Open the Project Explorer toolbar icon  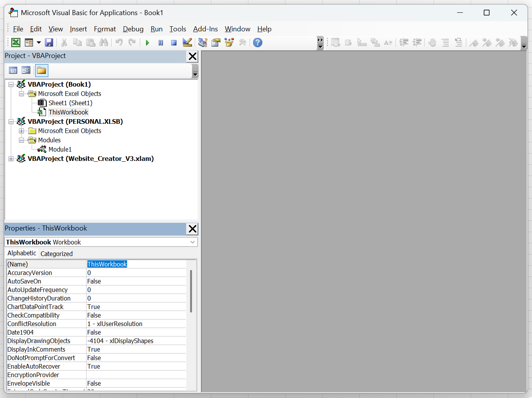tap(203, 43)
